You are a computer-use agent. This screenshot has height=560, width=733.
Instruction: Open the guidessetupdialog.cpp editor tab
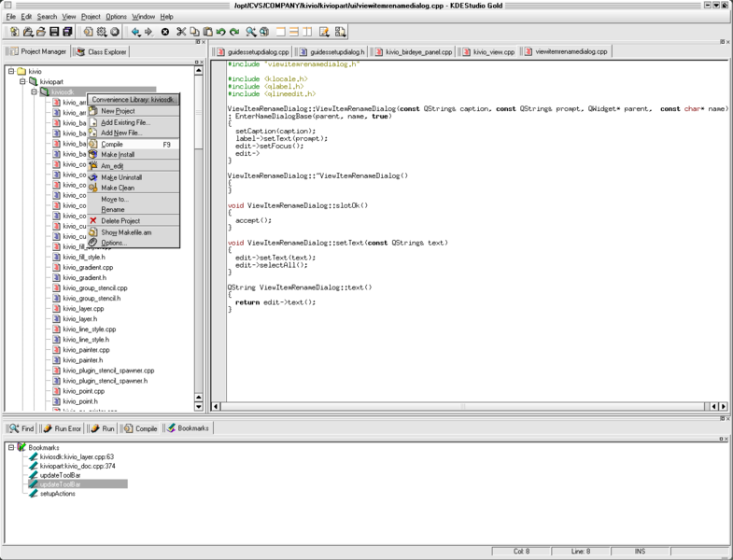pos(252,52)
